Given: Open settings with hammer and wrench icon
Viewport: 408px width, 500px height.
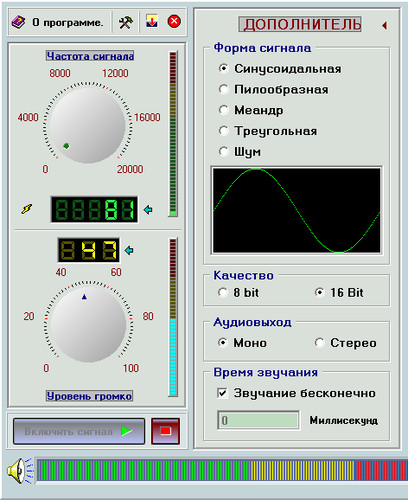Looking at the screenshot, I should [x=126, y=22].
